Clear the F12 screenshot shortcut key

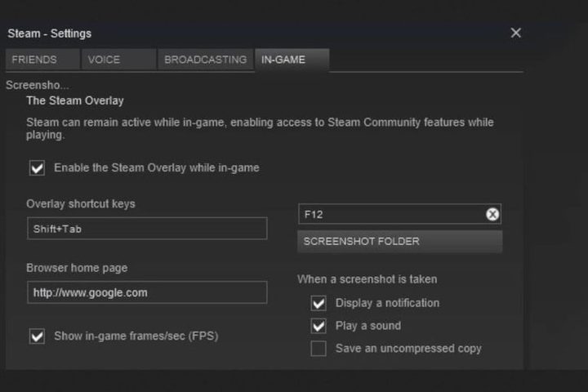click(x=492, y=214)
